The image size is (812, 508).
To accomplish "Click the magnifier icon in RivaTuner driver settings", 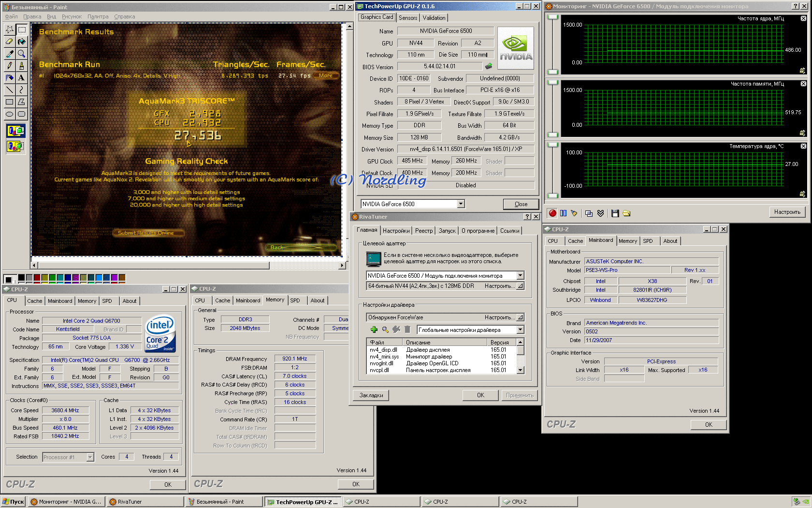I will click(385, 329).
